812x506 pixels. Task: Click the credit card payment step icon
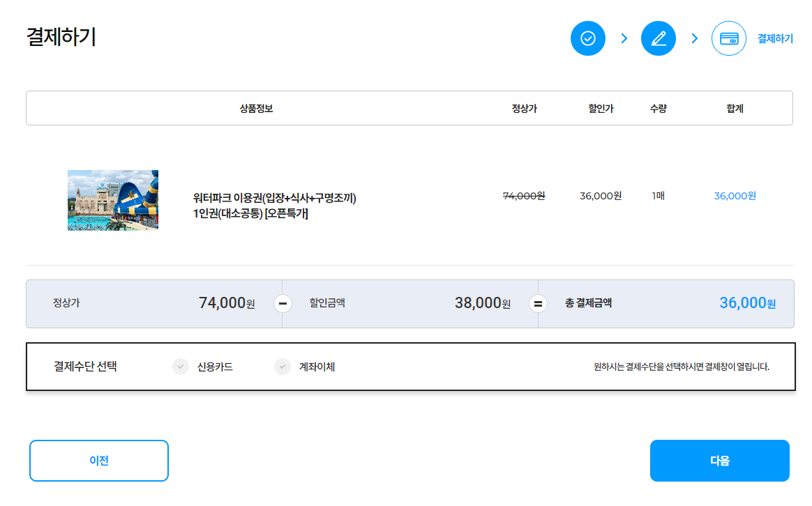click(728, 38)
